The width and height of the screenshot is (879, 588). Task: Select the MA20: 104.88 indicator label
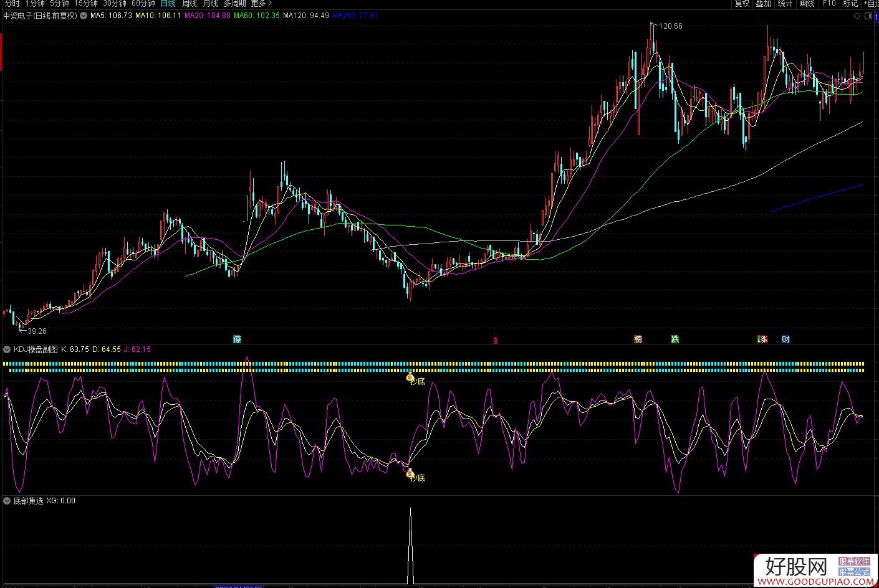(x=207, y=16)
